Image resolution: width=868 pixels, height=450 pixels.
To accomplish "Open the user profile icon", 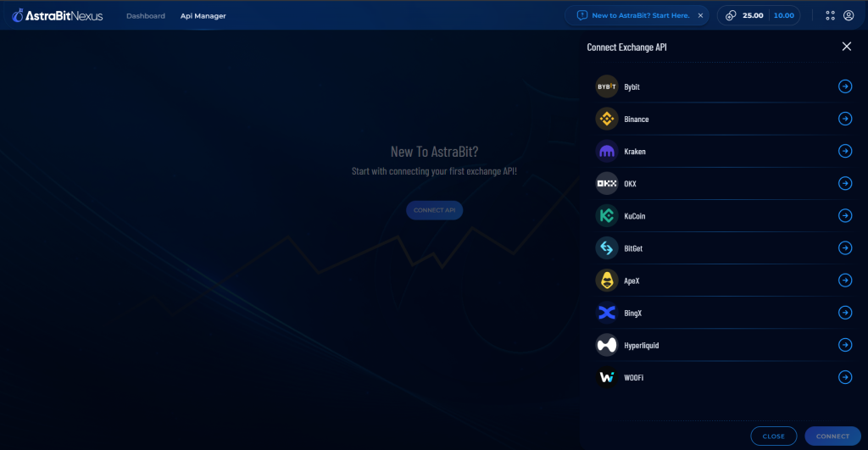I will coord(848,15).
